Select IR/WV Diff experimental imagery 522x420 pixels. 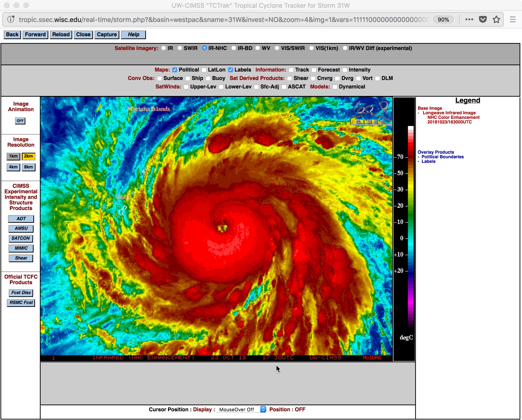coord(345,48)
